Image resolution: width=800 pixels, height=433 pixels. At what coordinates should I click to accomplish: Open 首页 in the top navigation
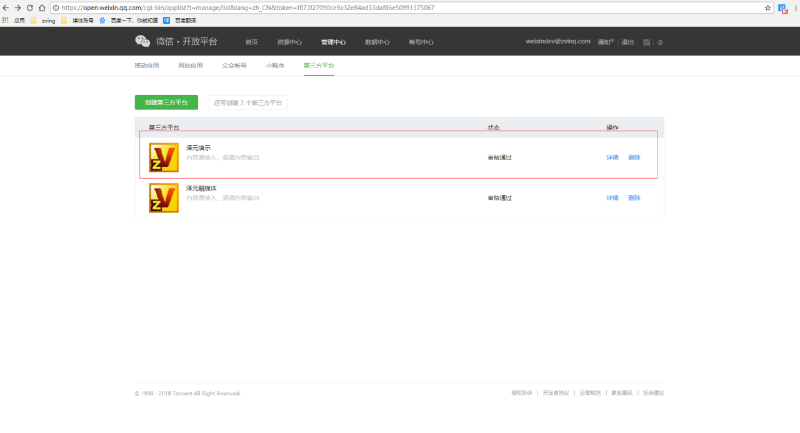point(252,42)
